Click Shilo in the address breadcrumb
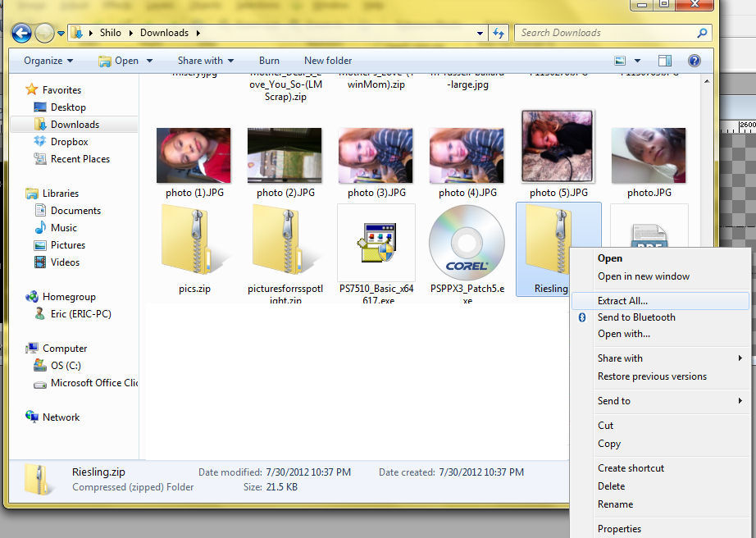 [111, 33]
